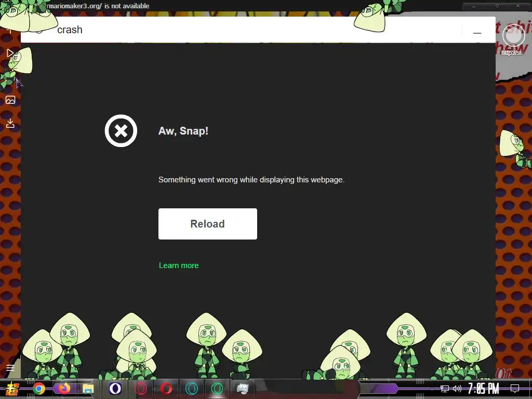
Task: Open the Learn more link
Action: click(x=179, y=265)
